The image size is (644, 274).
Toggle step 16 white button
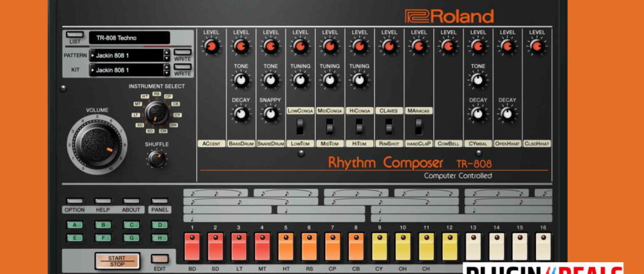point(543,246)
